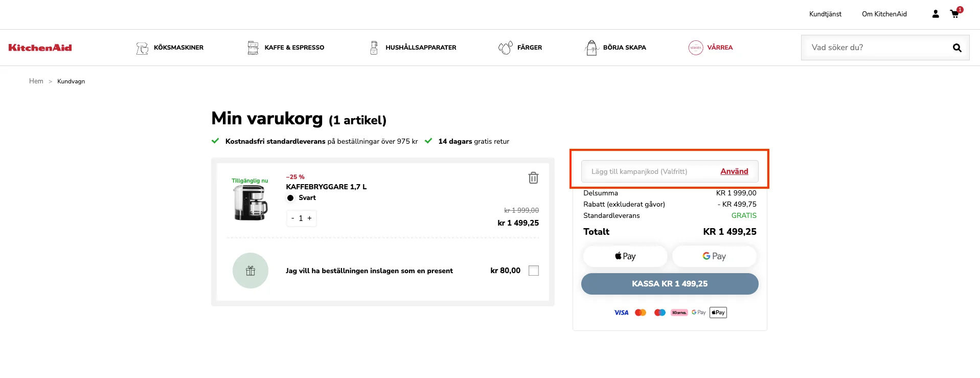Select the Svart black color swatch

click(290, 198)
